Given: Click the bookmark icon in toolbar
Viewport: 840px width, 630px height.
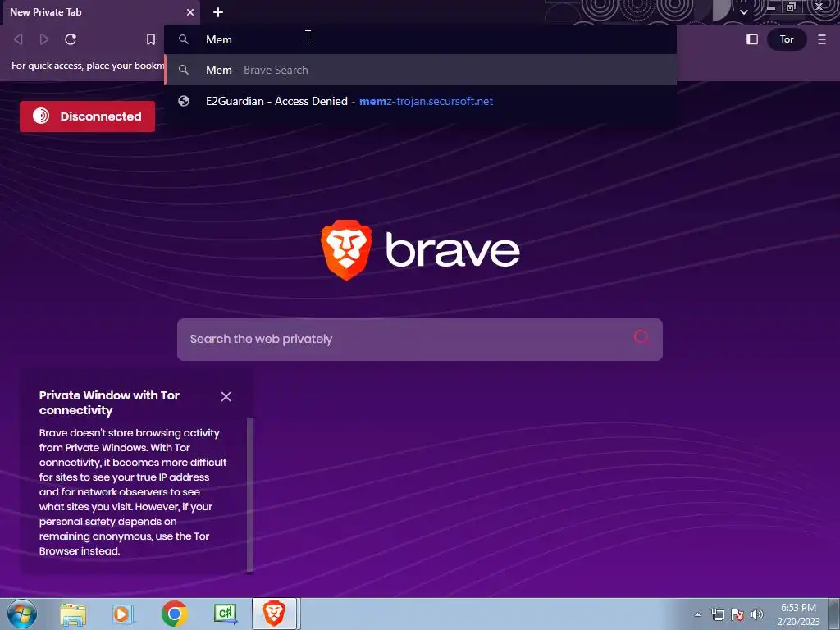Looking at the screenshot, I should 151,39.
